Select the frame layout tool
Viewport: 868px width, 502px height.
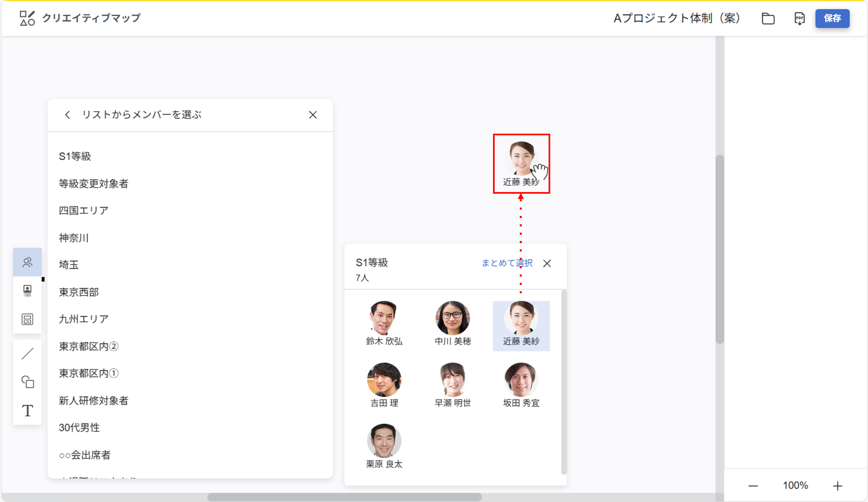(x=27, y=319)
